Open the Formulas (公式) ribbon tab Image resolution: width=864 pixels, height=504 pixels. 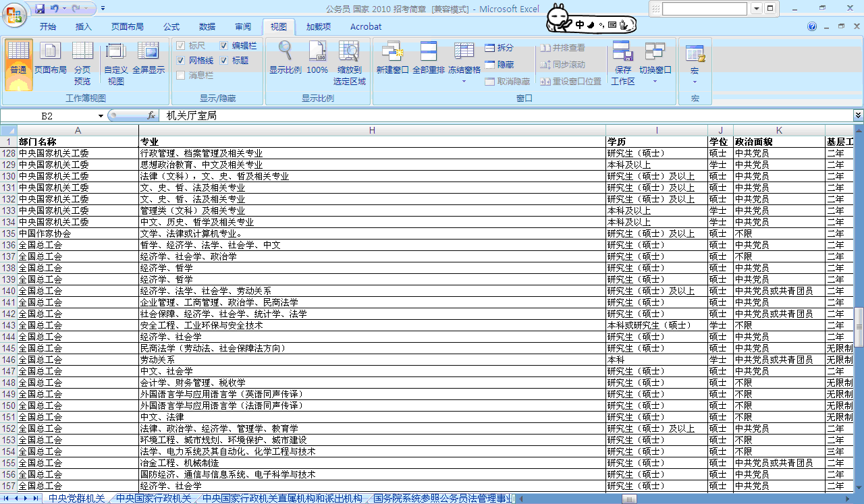click(171, 27)
